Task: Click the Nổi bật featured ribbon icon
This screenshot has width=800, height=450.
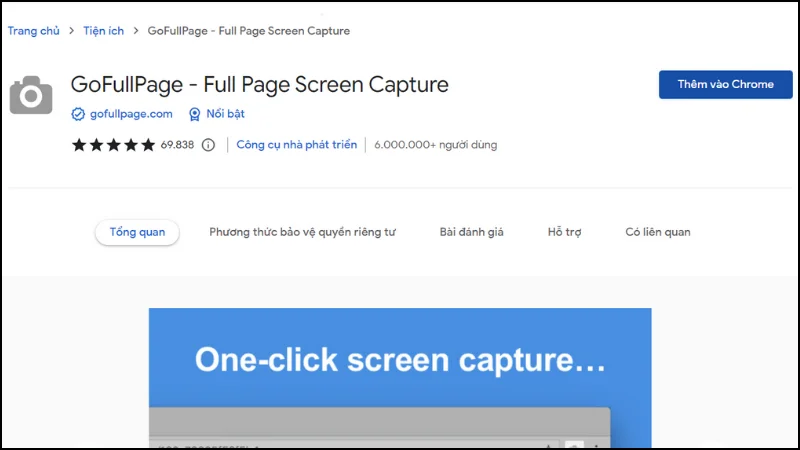Action: tap(194, 114)
